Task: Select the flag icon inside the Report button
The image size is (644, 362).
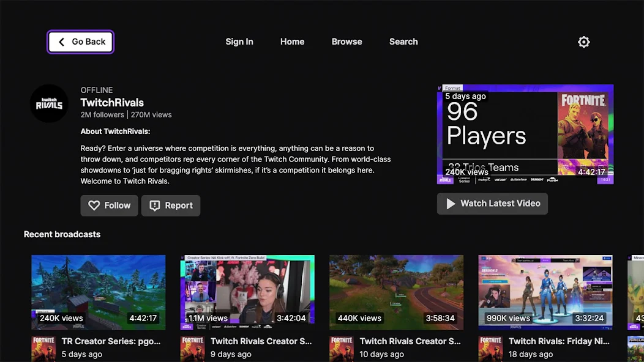Action: pos(155,205)
